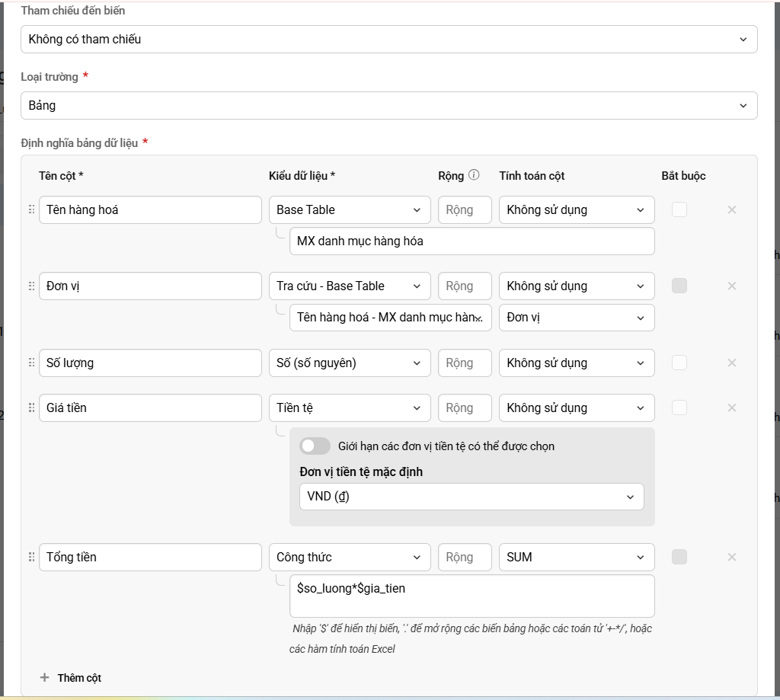The image size is (780, 700).
Task: Grab the drag handle of Đơn vị row
Action: (x=31, y=286)
